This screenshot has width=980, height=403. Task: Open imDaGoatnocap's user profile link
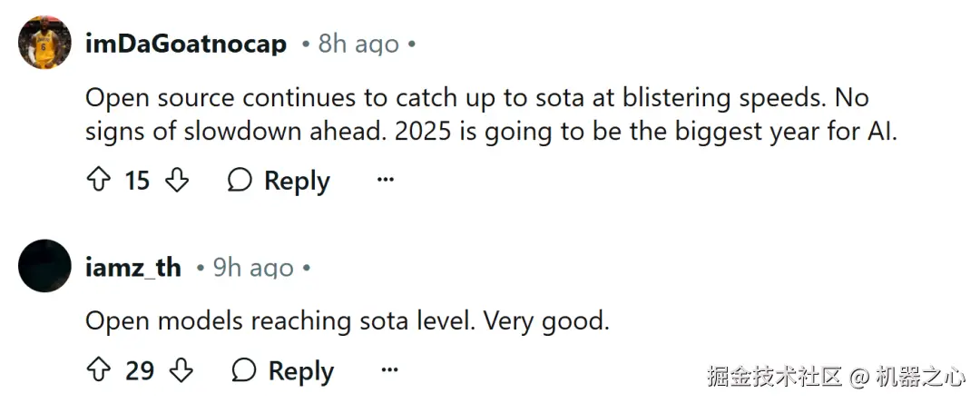[186, 44]
